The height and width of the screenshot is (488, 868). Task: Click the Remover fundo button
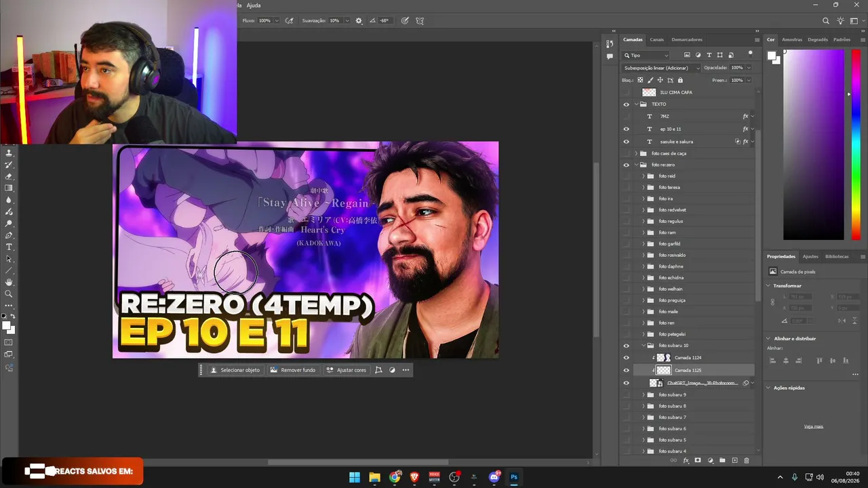(x=293, y=370)
